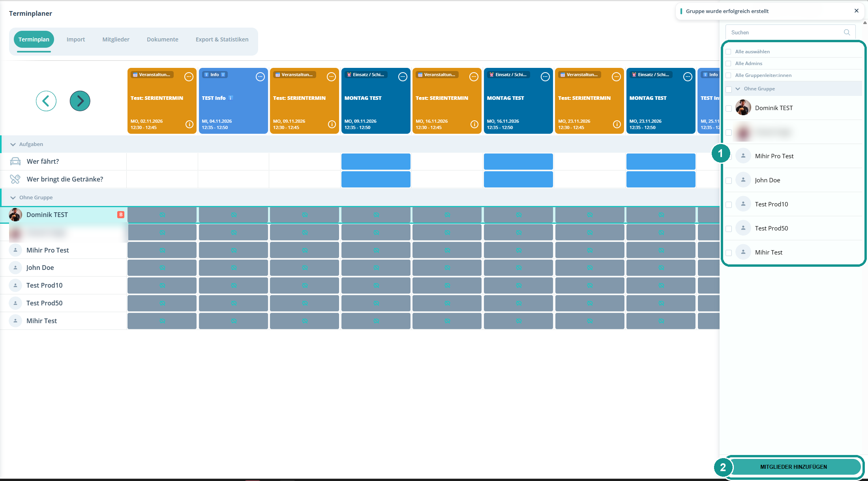Open the Mitglieder tab
This screenshot has height=481, width=868.
(116, 39)
